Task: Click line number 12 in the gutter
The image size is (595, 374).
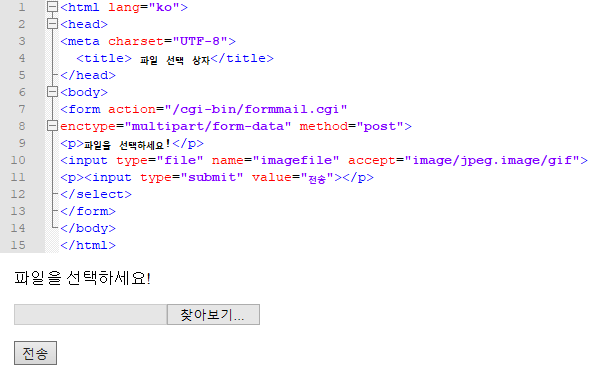Action: 18,194
